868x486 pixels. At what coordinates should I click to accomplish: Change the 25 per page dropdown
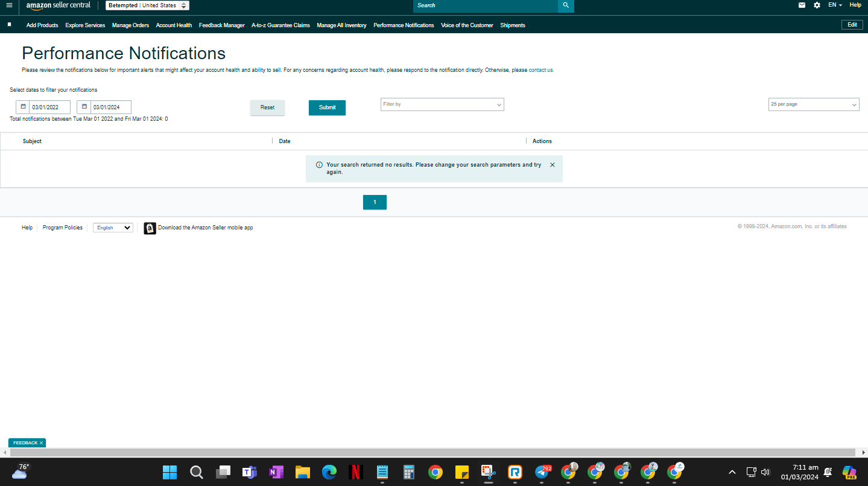[x=814, y=104]
